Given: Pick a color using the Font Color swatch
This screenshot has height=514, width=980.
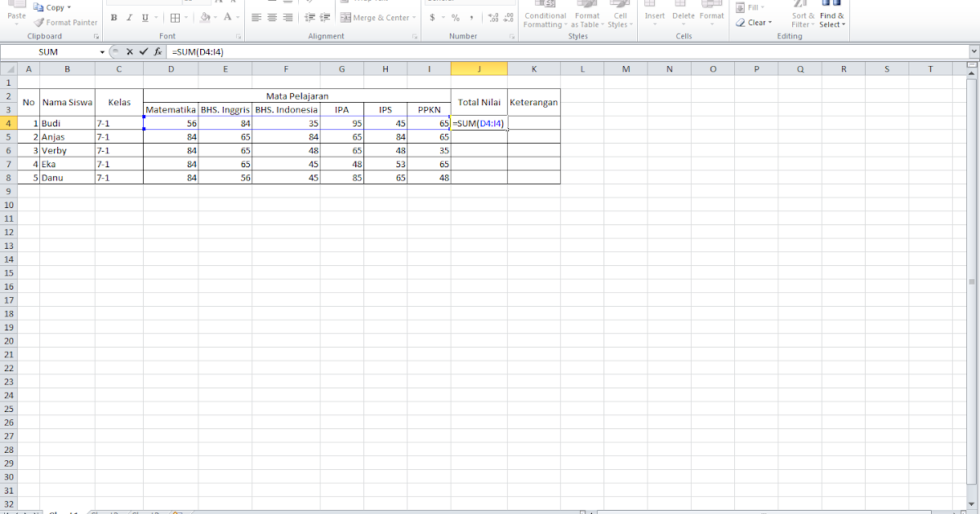Looking at the screenshot, I should click(x=227, y=17).
